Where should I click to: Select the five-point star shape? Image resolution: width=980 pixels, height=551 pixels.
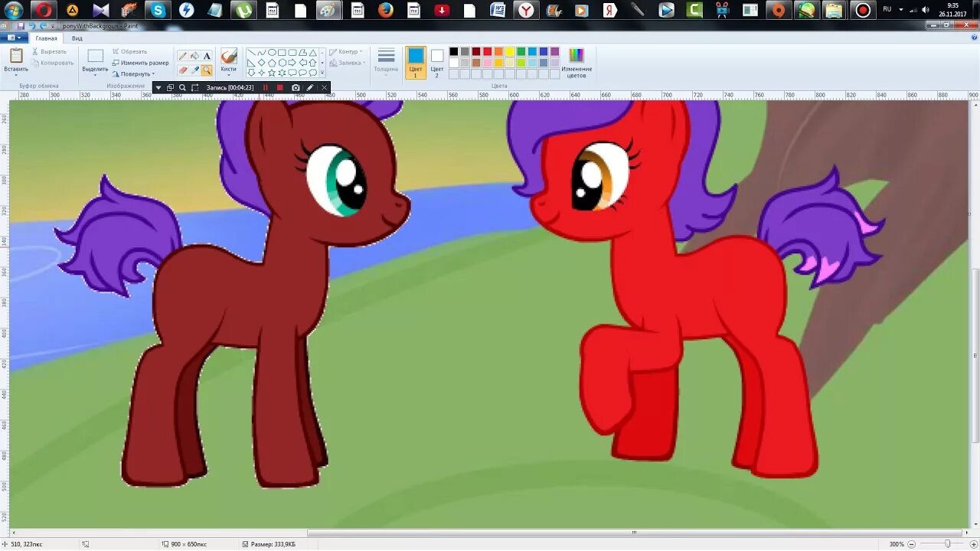[x=272, y=73]
